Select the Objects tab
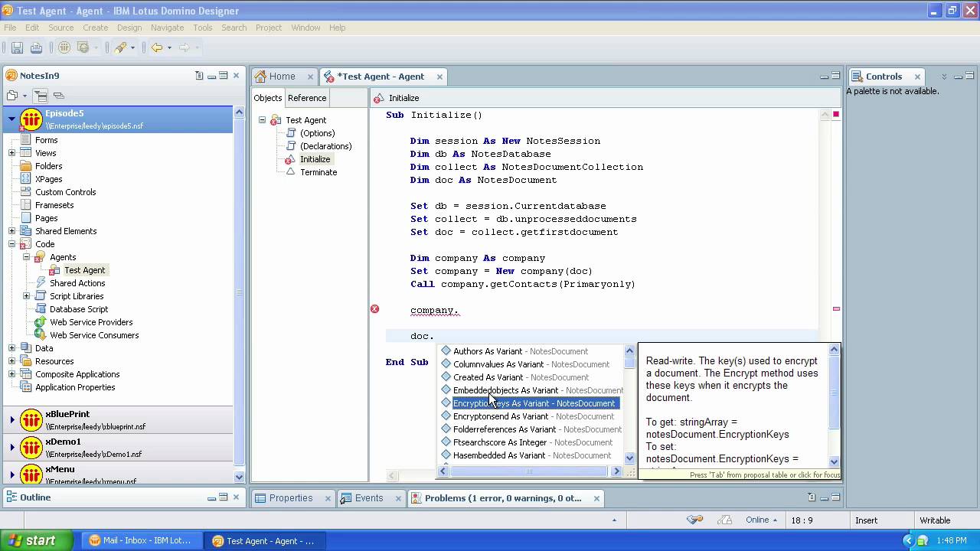The height and width of the screenshot is (551, 980). [x=268, y=98]
